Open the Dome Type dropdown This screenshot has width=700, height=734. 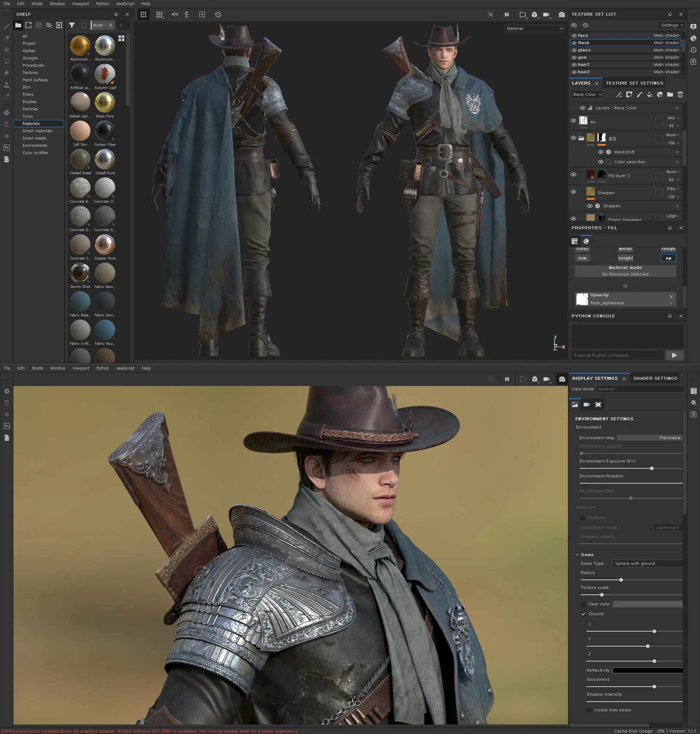(648, 563)
